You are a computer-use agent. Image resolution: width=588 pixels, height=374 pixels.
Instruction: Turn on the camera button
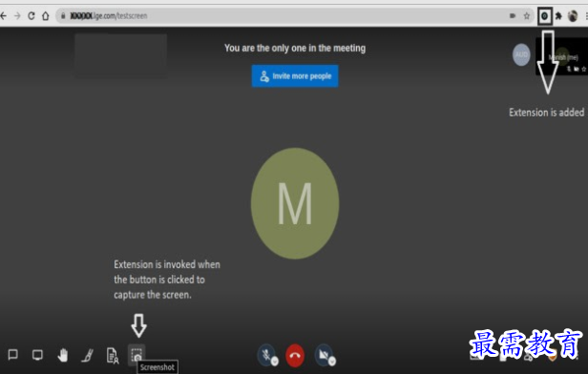tap(324, 354)
